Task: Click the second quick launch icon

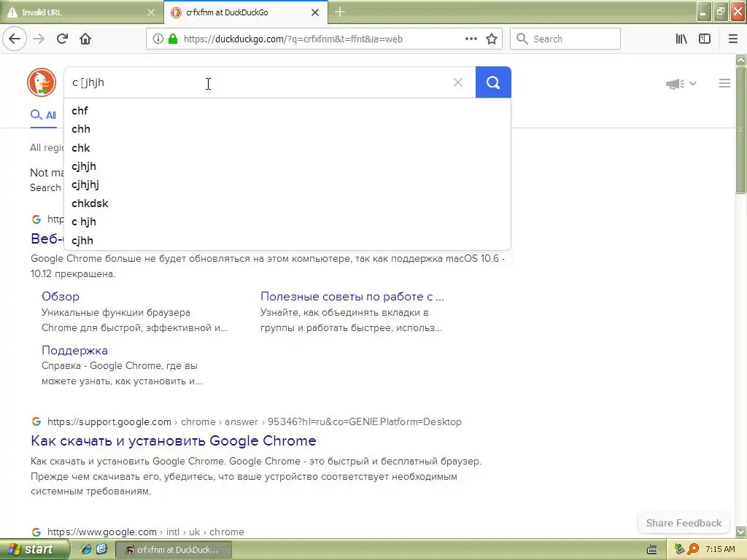Action: pos(101,550)
